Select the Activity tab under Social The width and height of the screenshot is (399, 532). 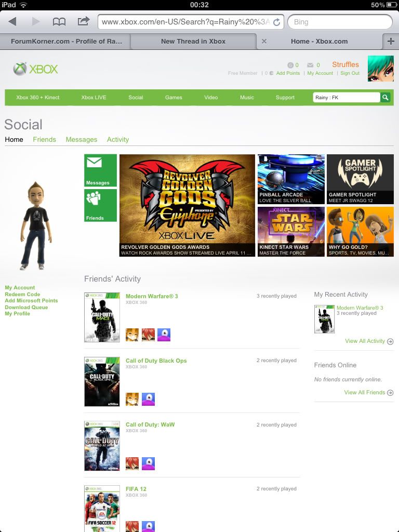point(118,139)
